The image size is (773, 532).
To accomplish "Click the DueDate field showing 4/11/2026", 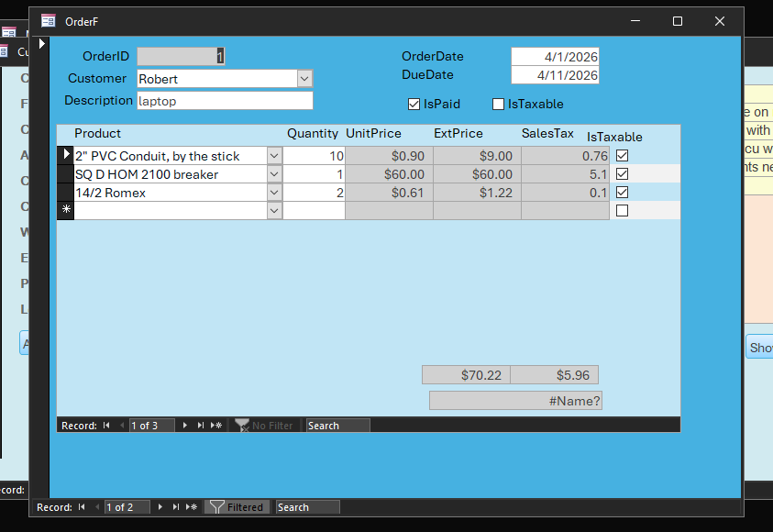I will pos(555,75).
